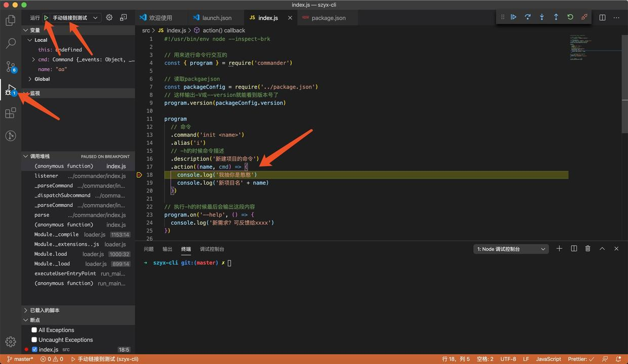Disable the index.js breakpoint checkbox
Image resolution: width=628 pixels, height=364 pixels.
coord(34,349)
